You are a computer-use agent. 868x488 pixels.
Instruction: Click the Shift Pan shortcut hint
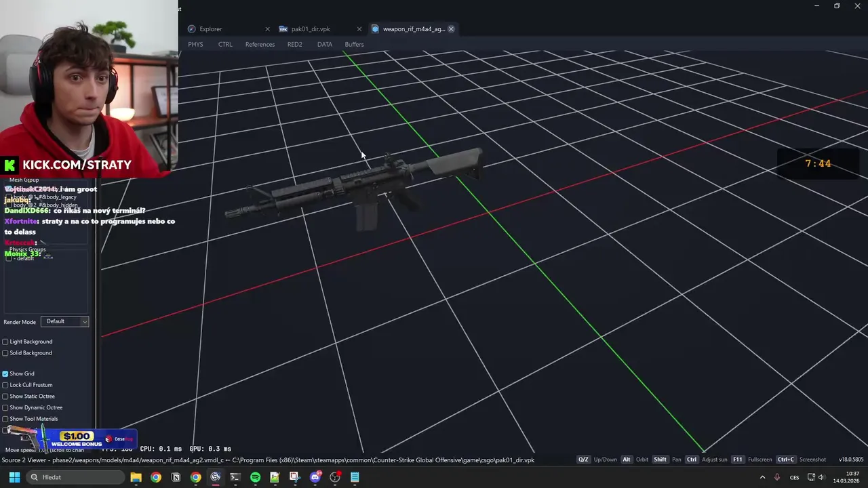[x=667, y=460]
